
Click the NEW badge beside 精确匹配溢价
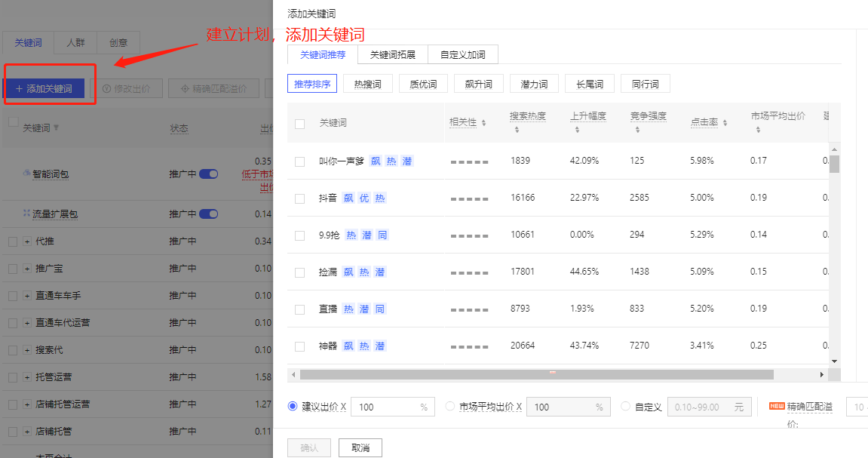pos(777,406)
